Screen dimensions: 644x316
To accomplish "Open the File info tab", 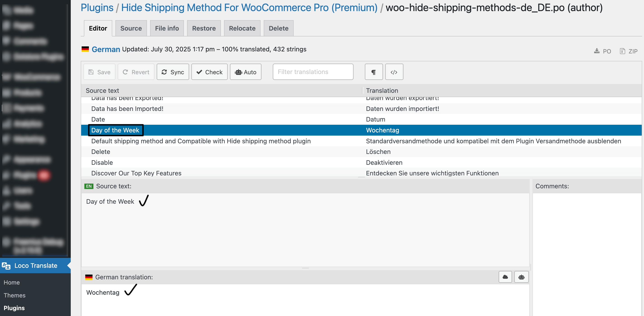I will tap(167, 28).
